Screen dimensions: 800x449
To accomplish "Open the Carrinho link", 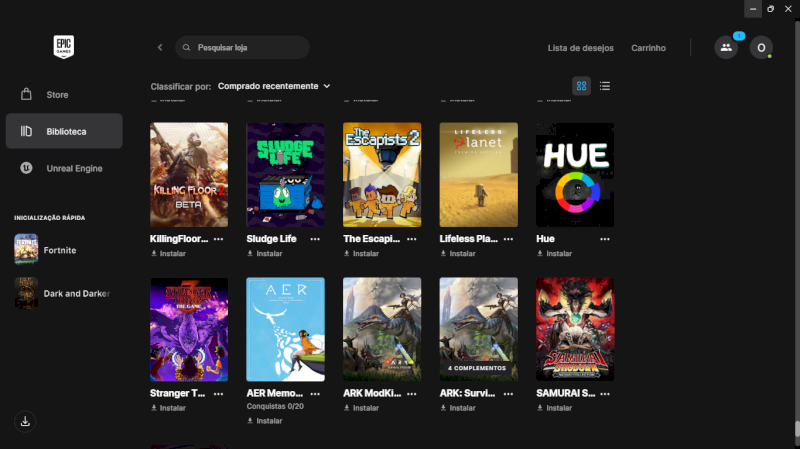I will tap(648, 48).
